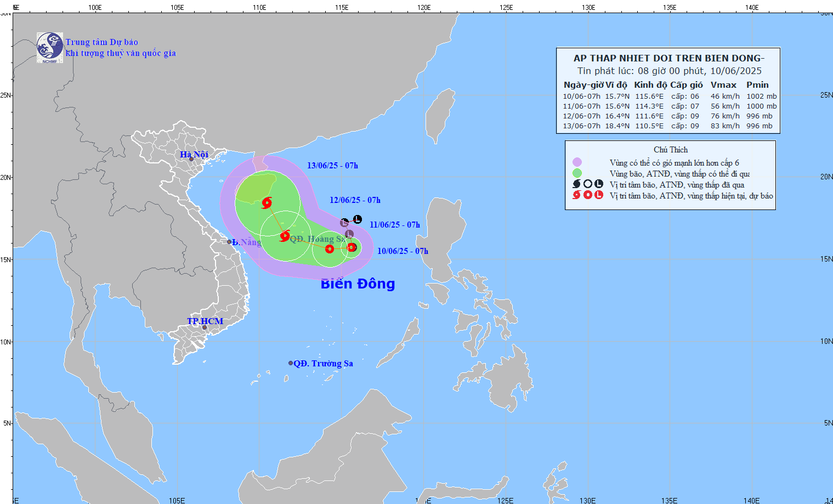Click the black hollow circle legend icon
Image resolution: width=833 pixels, height=504 pixels.
[588, 184]
